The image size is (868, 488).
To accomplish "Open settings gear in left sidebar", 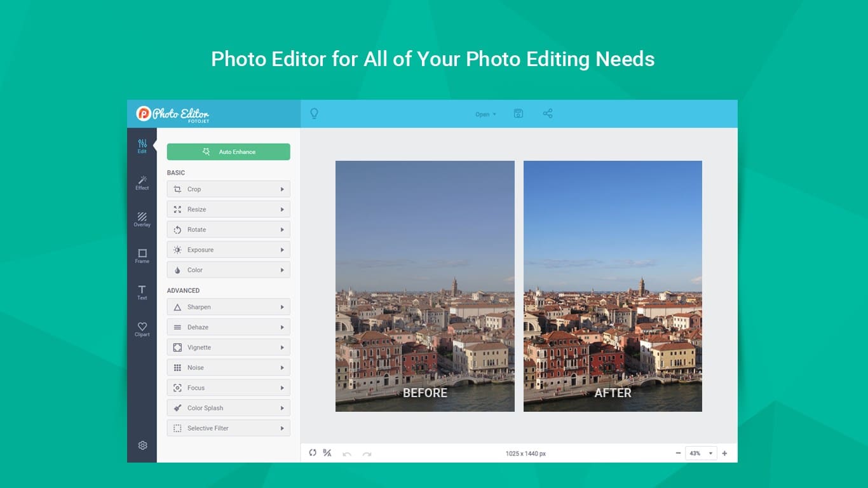I will click(142, 445).
